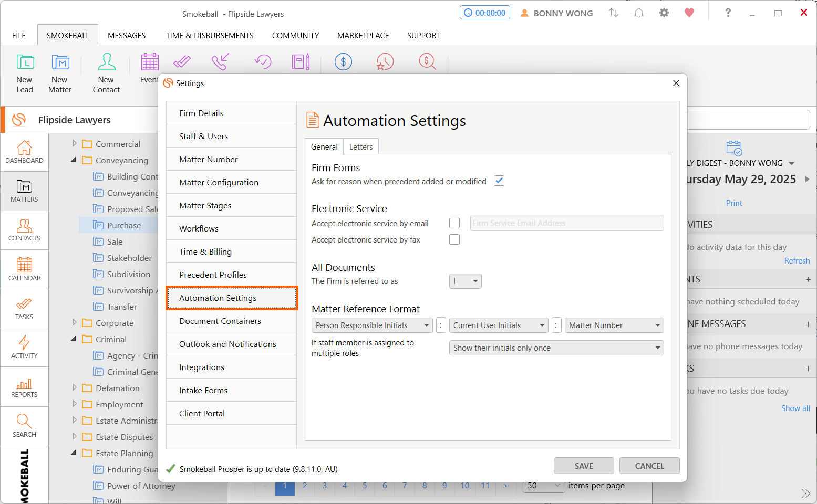Image resolution: width=817 pixels, height=504 pixels.
Task: Click the double-checkmark task ribbon icon
Action: click(182, 62)
